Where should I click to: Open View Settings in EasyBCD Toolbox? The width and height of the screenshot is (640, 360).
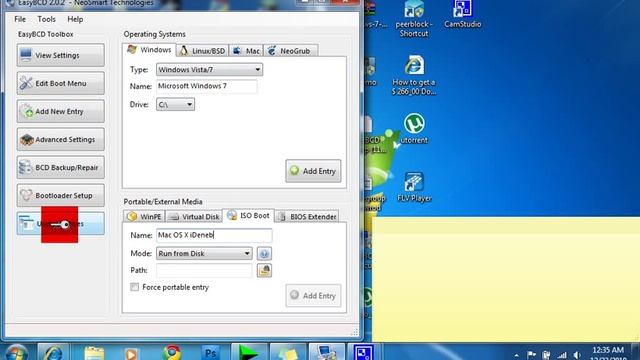[x=60, y=55]
